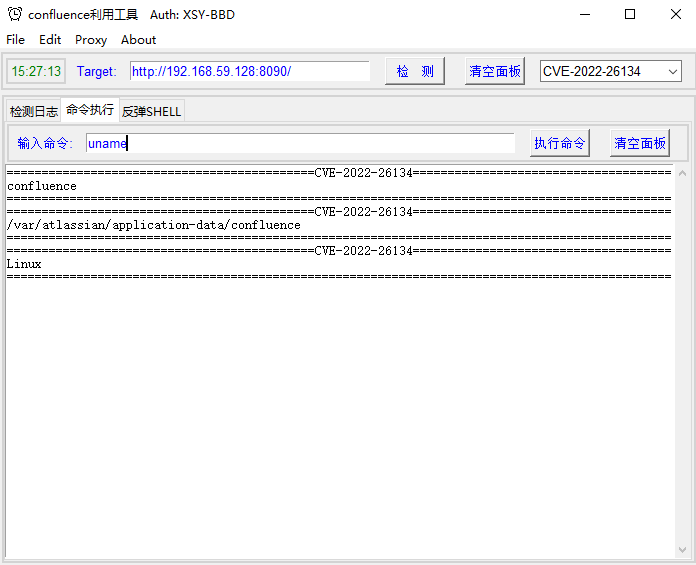The height and width of the screenshot is (565, 696).
Task: Click the 清空面板 button next to 执行命令
Action: coord(640,143)
